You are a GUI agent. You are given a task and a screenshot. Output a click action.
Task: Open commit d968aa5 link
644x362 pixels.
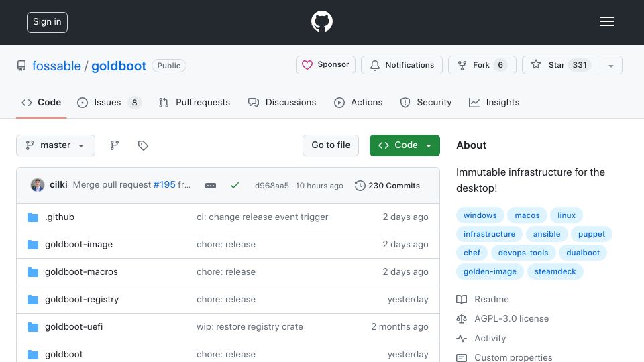click(x=272, y=186)
